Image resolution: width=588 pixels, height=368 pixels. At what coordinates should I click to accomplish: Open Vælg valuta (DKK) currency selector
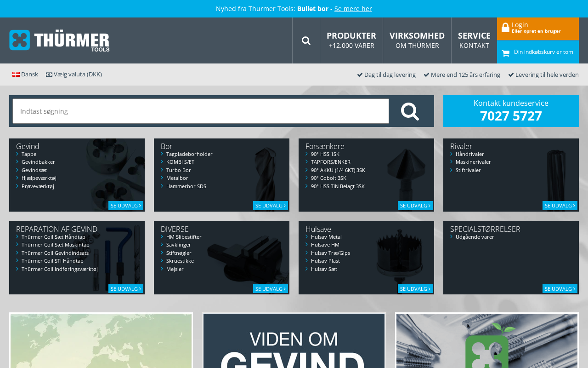(x=74, y=75)
